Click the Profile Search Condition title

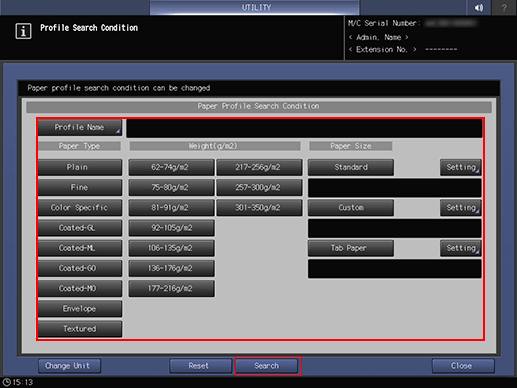(x=89, y=28)
